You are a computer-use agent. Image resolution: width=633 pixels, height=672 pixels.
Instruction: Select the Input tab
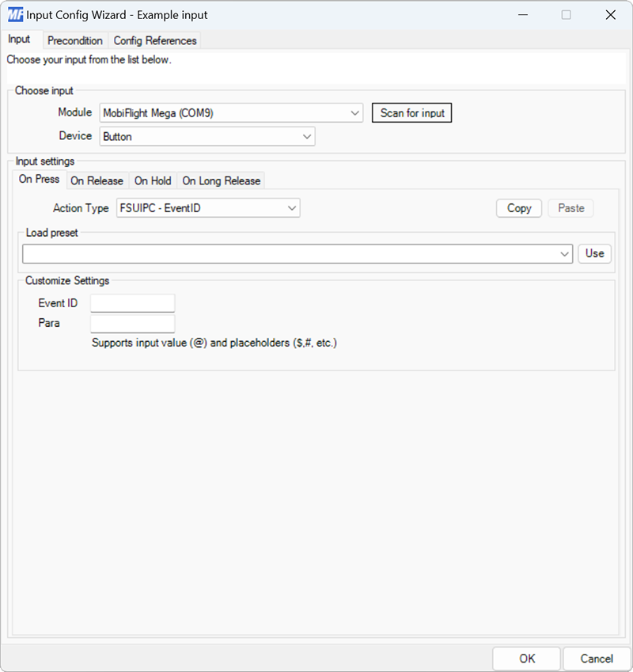click(x=21, y=40)
